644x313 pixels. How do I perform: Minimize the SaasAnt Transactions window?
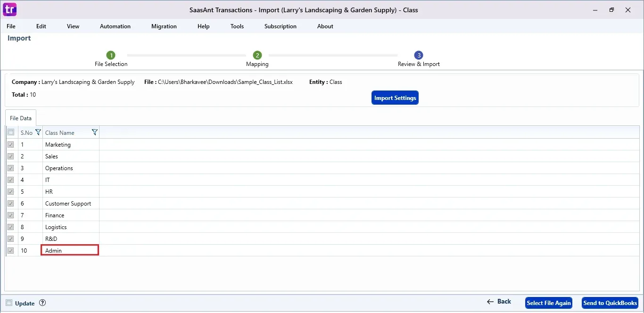click(x=595, y=10)
